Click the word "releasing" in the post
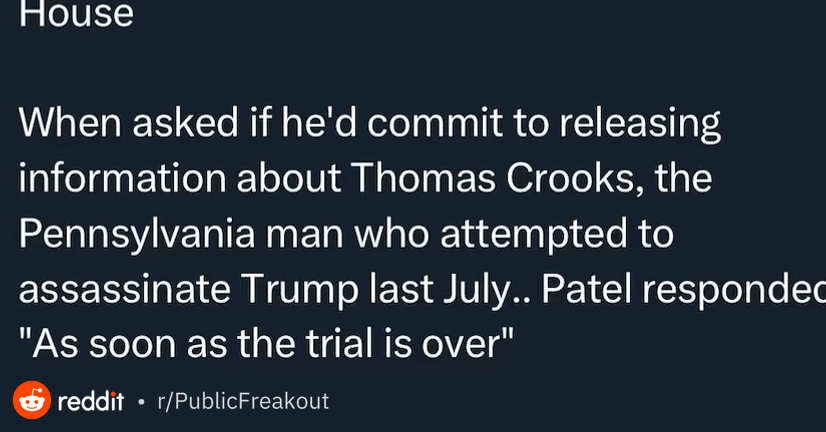826x432 pixels. [x=640, y=123]
